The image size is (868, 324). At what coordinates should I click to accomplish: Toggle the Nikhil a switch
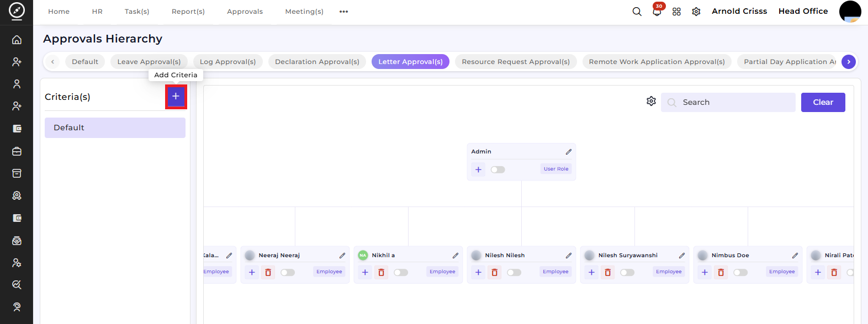point(401,272)
